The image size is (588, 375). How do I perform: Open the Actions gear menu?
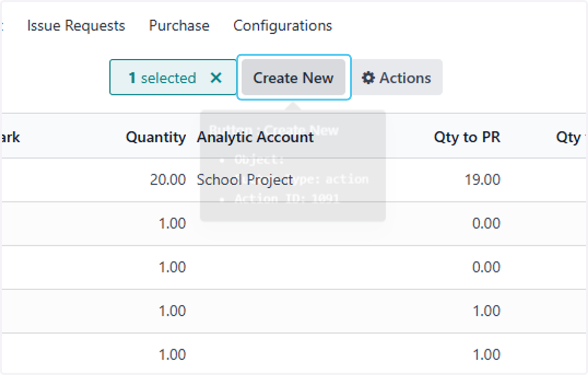point(396,77)
